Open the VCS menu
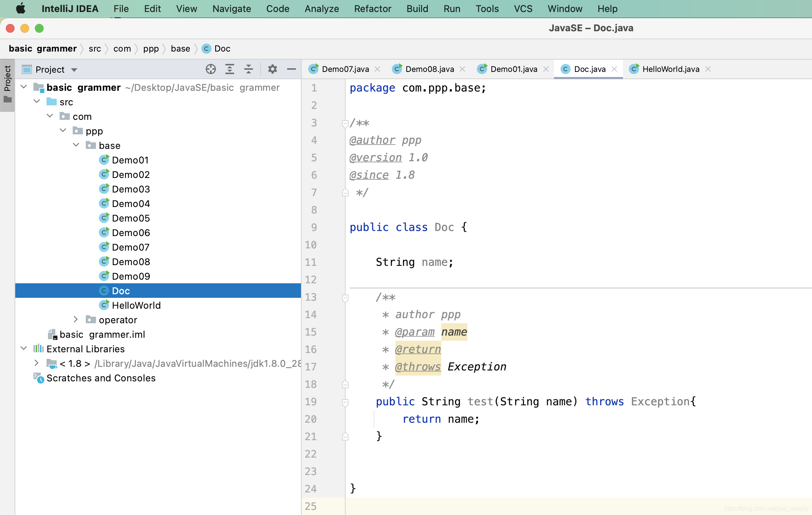This screenshot has height=515, width=812. [x=523, y=8]
